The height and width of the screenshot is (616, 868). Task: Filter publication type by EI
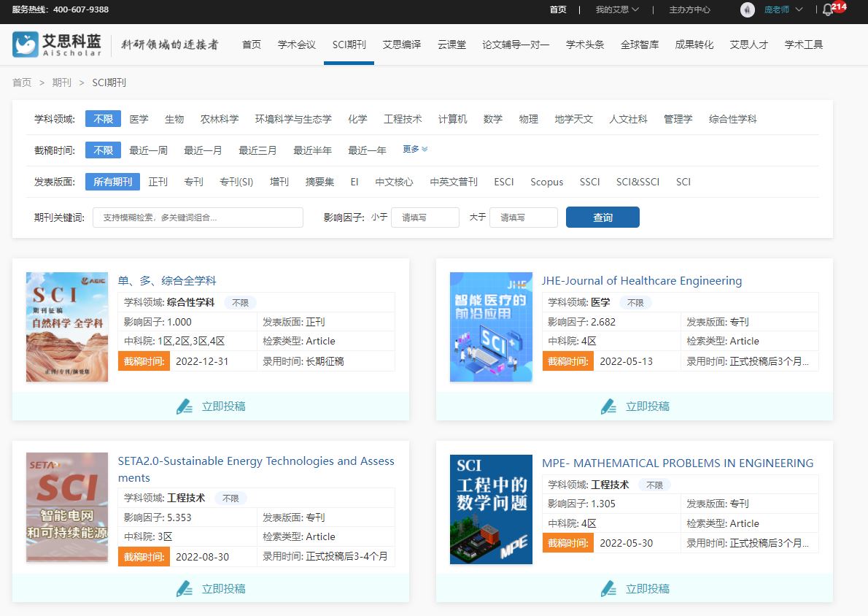tap(354, 182)
